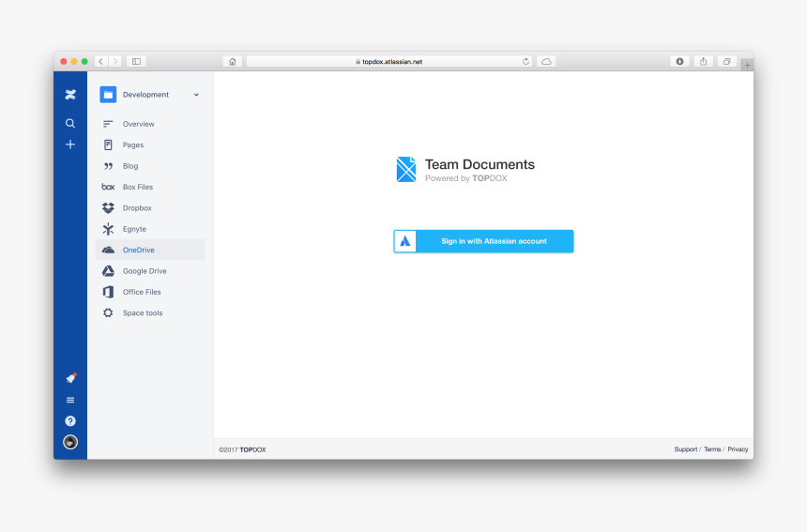Click the Blog quote icon
Viewport: 807px width, 532px height.
coord(108,166)
